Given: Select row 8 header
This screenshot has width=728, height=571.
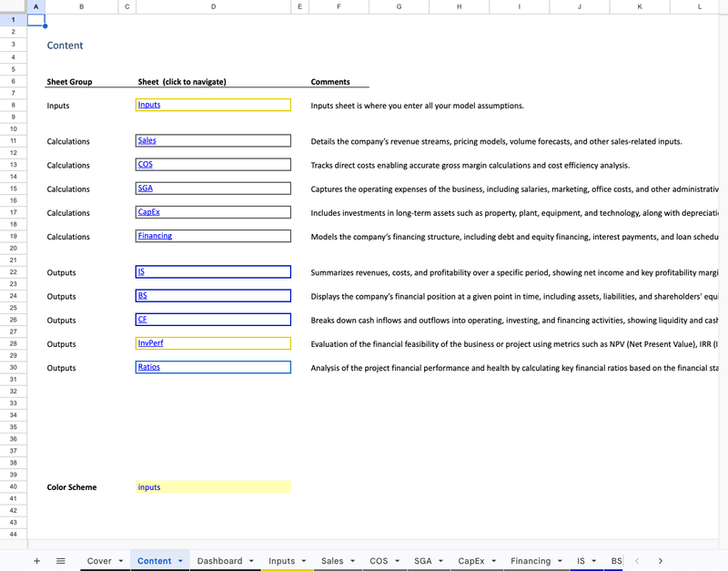Looking at the screenshot, I should pyautogui.click(x=14, y=106).
